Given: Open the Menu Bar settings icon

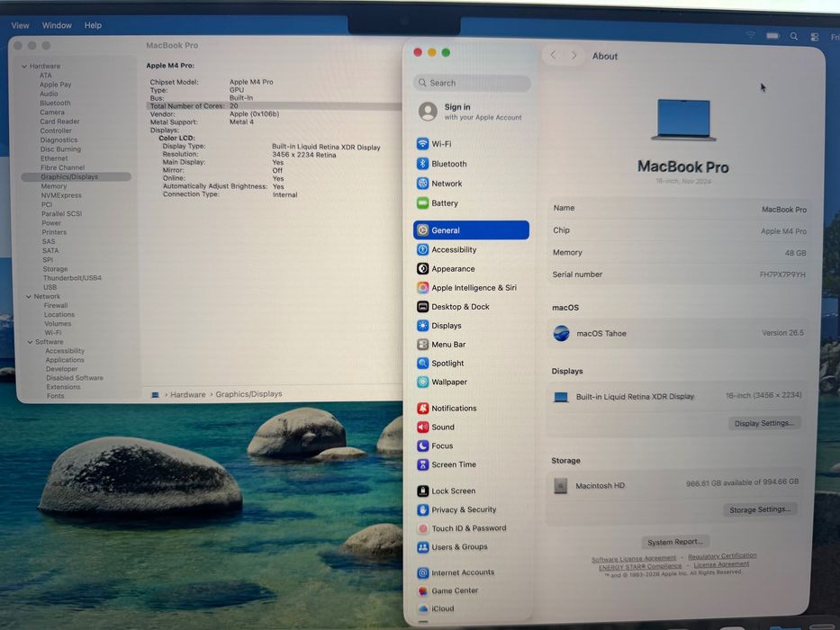Looking at the screenshot, I should 422,345.
